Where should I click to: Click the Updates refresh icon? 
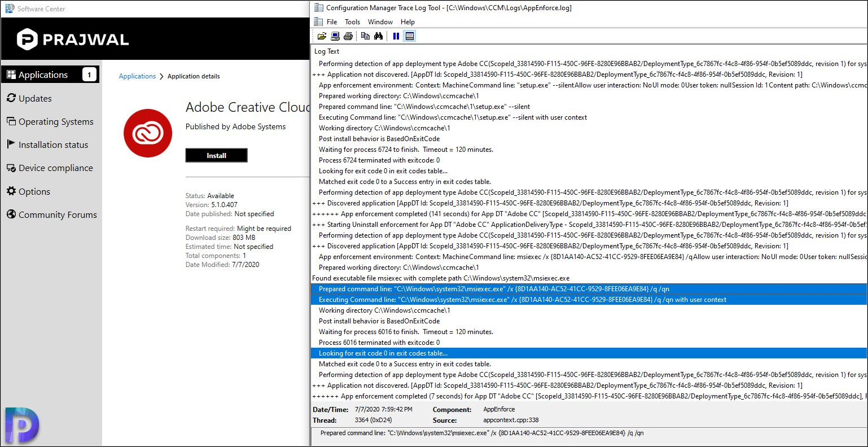[11, 98]
